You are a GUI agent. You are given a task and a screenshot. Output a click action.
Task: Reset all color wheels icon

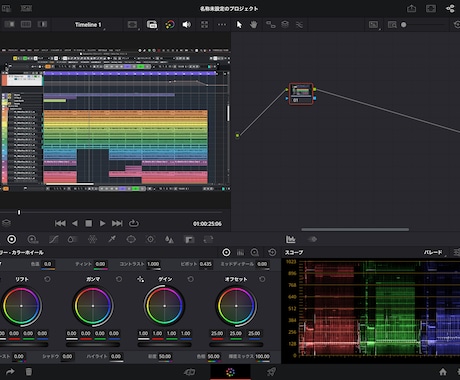point(272,252)
